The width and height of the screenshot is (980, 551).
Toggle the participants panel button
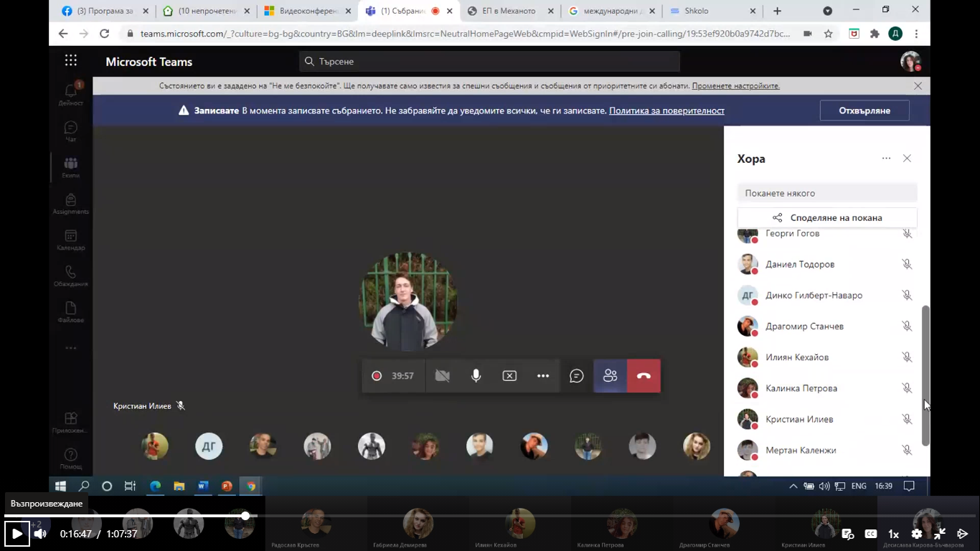[x=610, y=376]
